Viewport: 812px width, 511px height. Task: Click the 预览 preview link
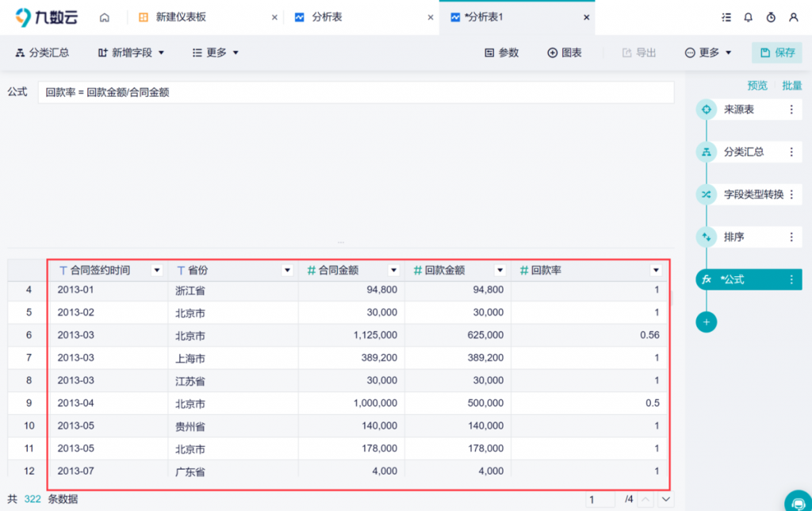[x=757, y=86]
